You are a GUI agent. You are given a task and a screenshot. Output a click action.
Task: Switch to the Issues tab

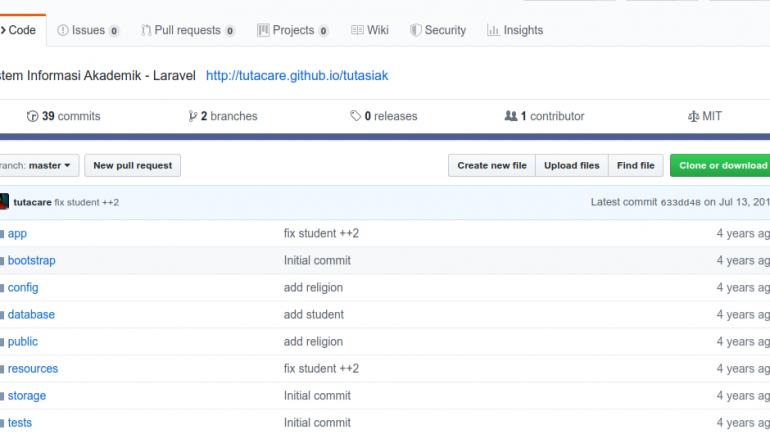(x=88, y=30)
